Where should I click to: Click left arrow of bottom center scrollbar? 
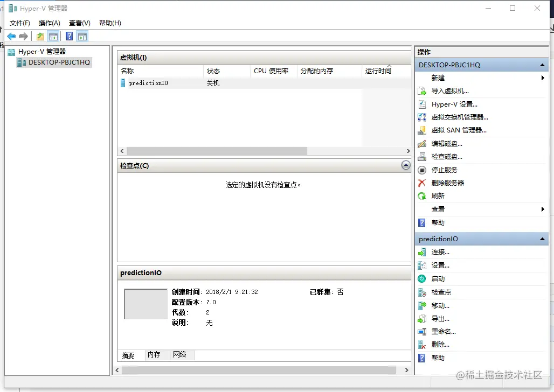(x=117, y=370)
